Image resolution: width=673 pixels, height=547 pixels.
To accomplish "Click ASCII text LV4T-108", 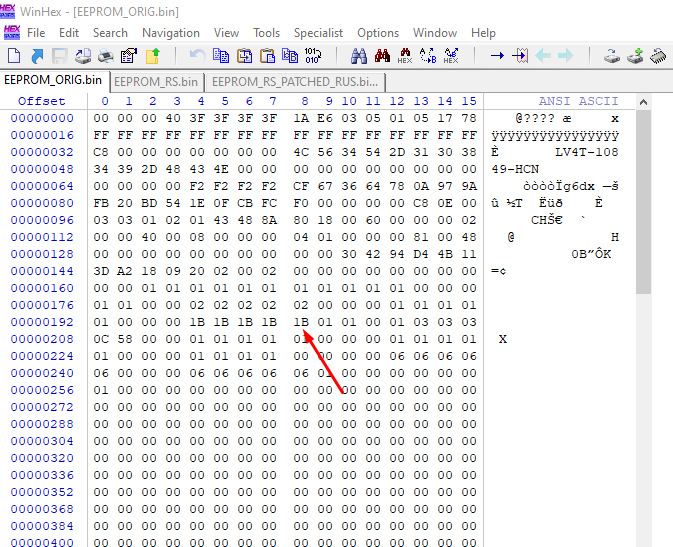I will [586, 152].
